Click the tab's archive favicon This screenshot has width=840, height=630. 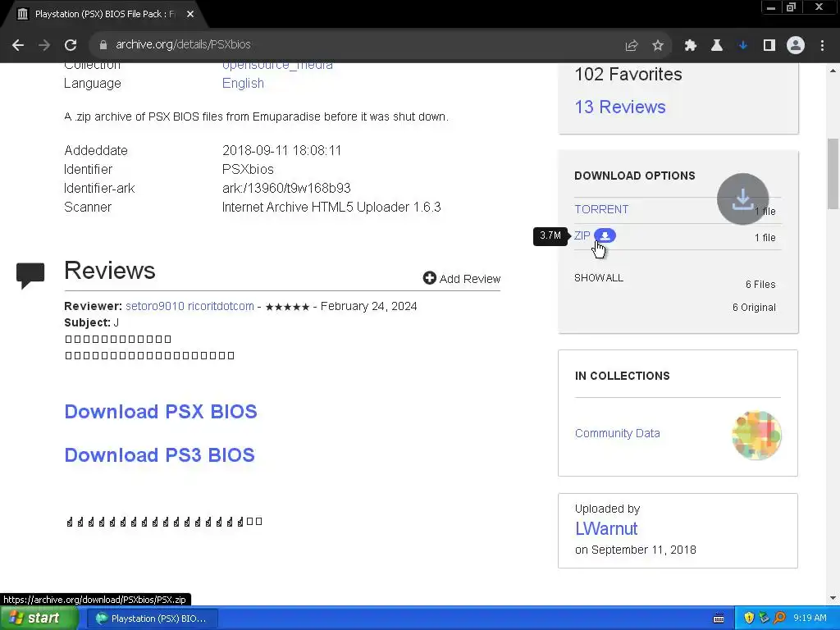pyautogui.click(x=22, y=14)
